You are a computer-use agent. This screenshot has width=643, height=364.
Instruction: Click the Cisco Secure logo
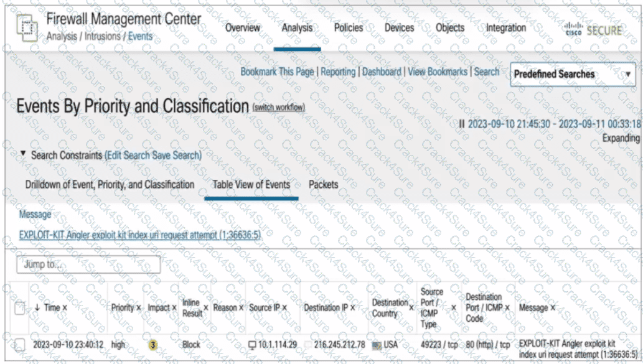point(593,29)
